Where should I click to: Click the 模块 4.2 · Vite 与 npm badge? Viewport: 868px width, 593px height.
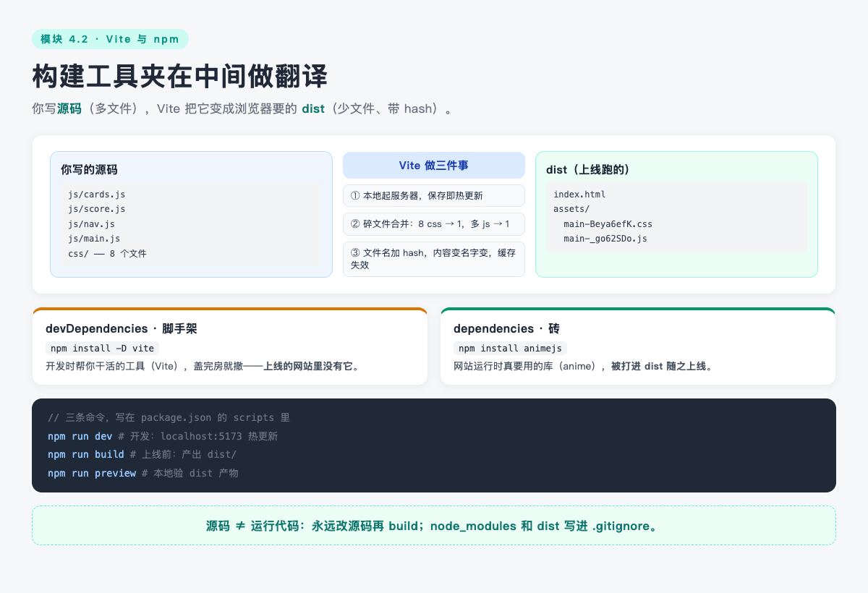[x=110, y=39]
